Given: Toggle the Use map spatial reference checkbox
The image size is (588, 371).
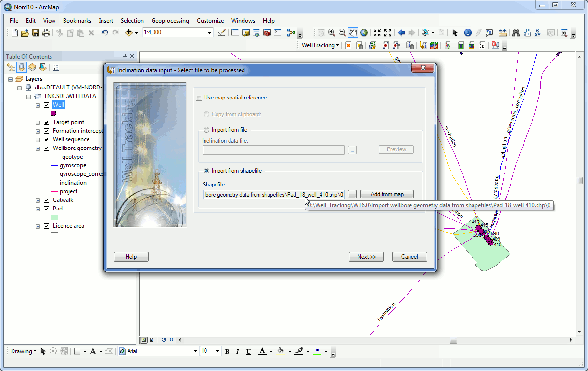Looking at the screenshot, I should pos(199,98).
